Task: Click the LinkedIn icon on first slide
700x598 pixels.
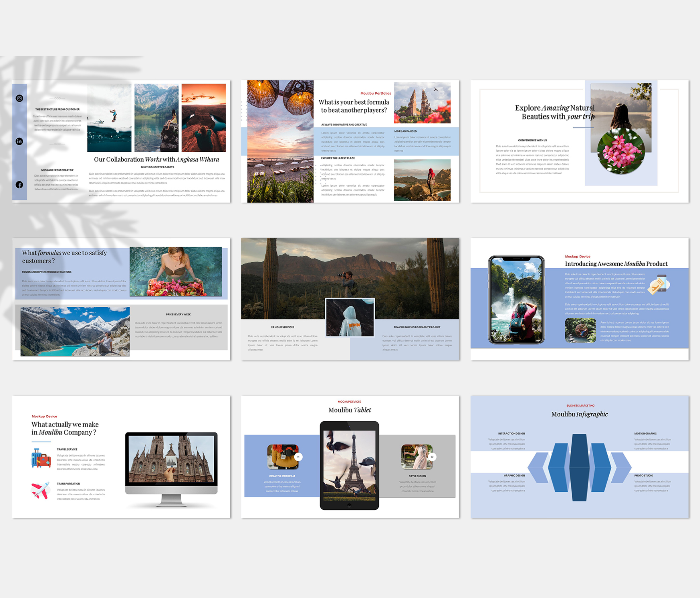Action: click(19, 142)
